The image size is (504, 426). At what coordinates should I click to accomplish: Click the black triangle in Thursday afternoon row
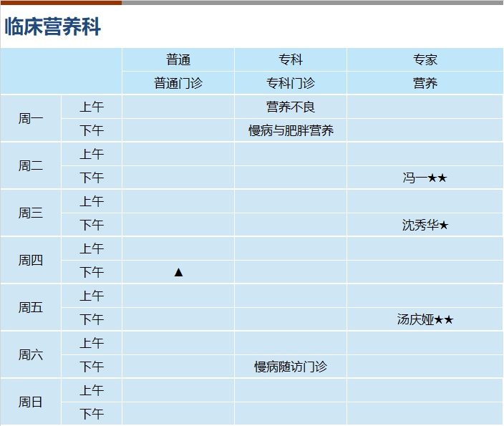[178, 272]
